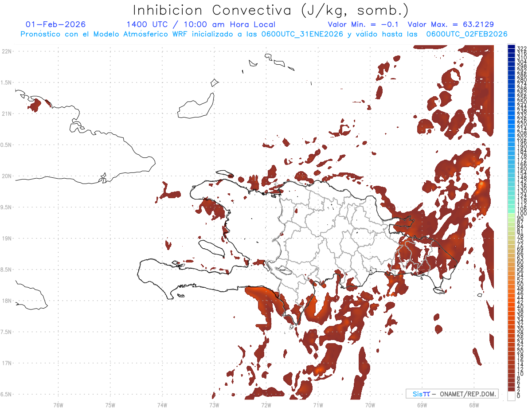This screenshot has height=411, width=532.
Task: Click the color scale value "0" at the bottom
Action: pos(519,395)
